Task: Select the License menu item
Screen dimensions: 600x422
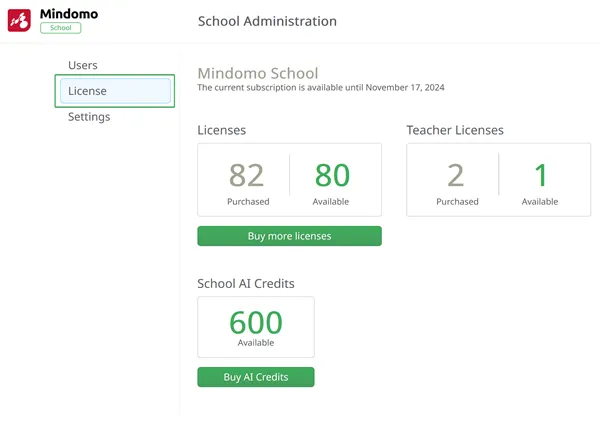Action: (114, 91)
